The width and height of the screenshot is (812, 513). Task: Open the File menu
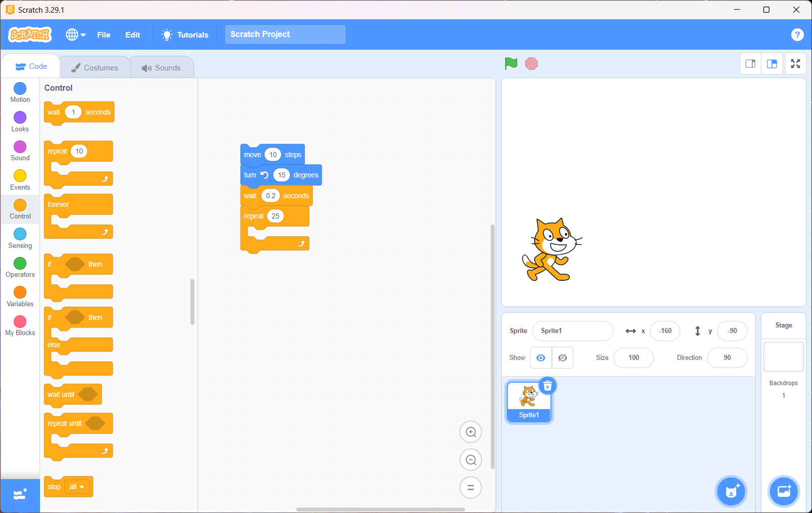[x=103, y=34]
